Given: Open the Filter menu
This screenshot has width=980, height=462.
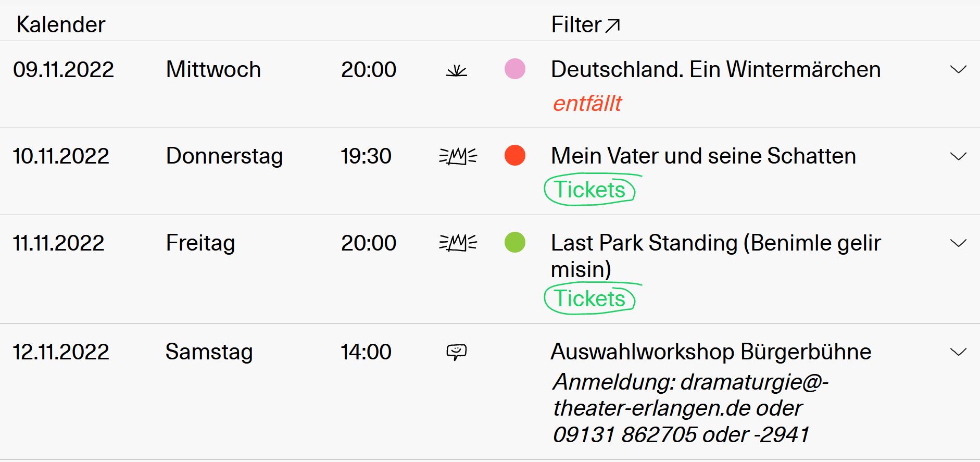Looking at the screenshot, I should 576,25.
